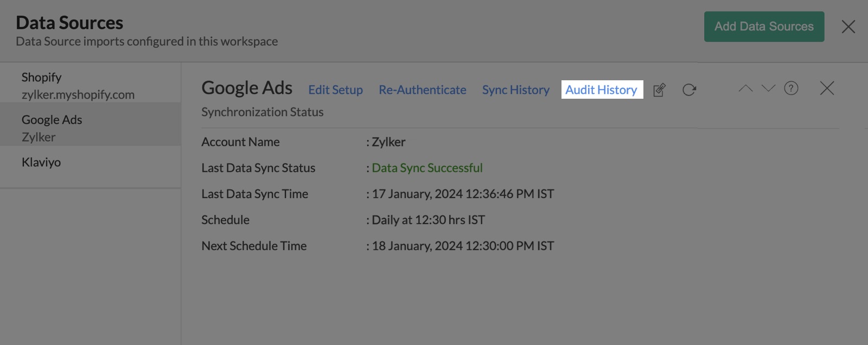Open the Edit Setup link
This screenshot has width=868, height=345.
[336, 90]
